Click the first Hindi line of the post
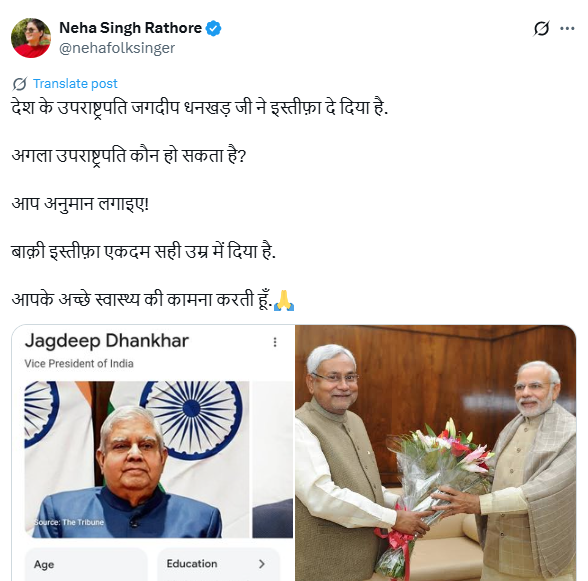The width and height of the screenshot is (588, 581). point(200,108)
